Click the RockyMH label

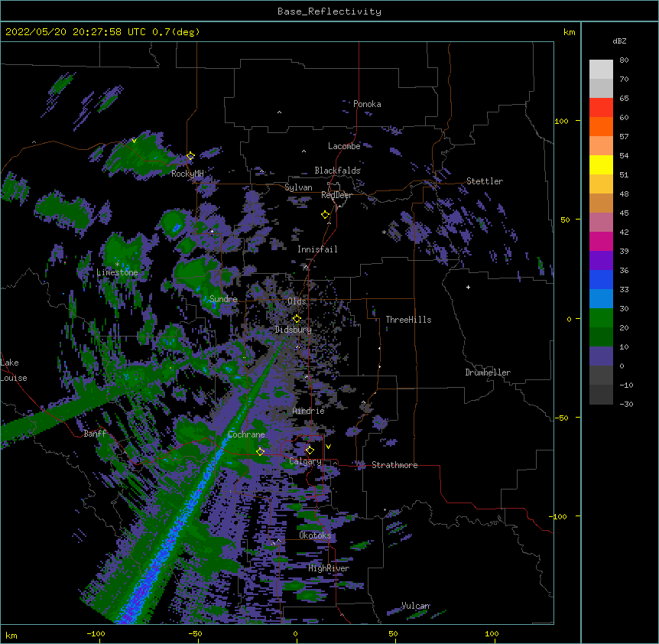(187, 174)
